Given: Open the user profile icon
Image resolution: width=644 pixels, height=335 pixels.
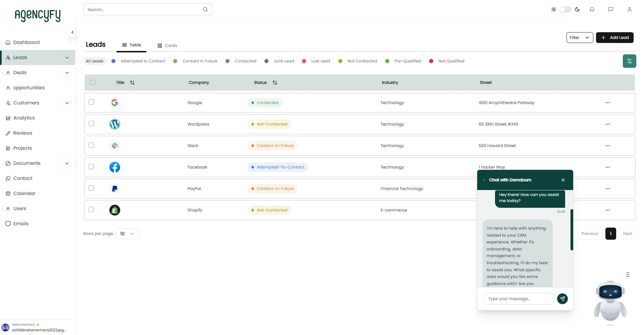Looking at the screenshot, I should [x=630, y=9].
